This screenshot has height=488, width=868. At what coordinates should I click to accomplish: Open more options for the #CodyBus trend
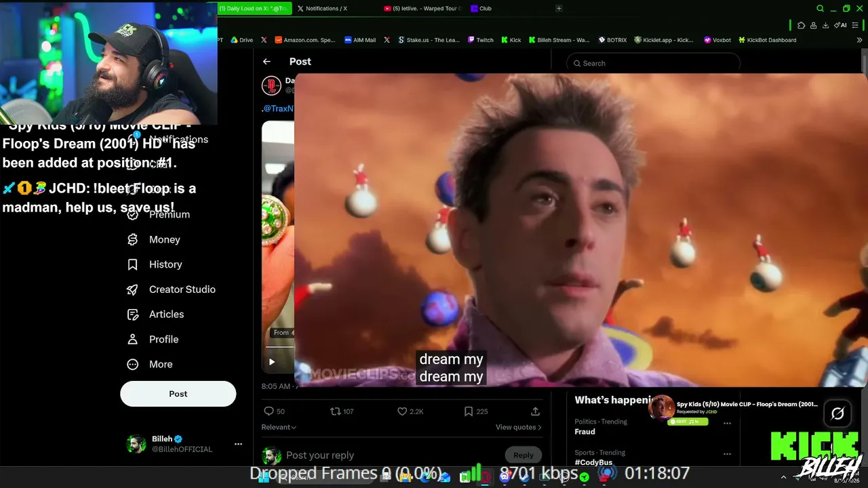click(x=727, y=454)
